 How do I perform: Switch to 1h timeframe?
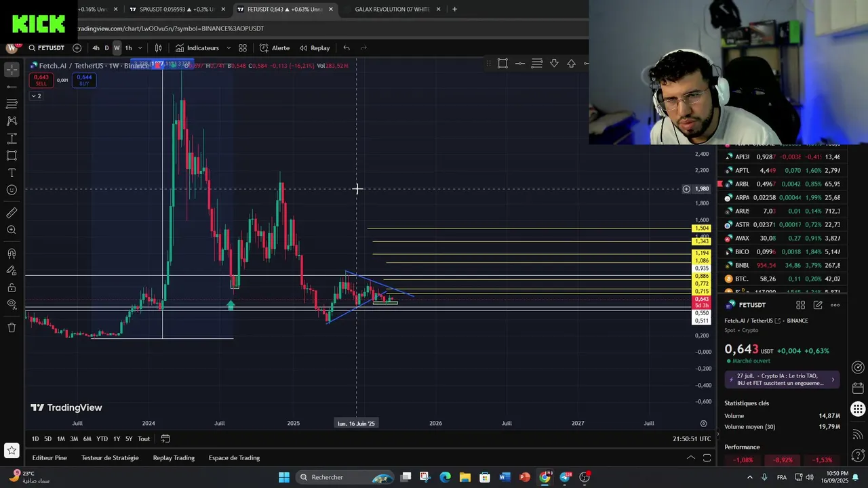[128, 48]
